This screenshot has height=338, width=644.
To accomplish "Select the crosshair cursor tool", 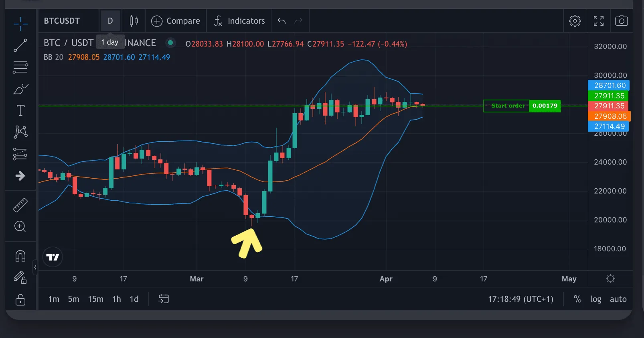I will point(20,24).
